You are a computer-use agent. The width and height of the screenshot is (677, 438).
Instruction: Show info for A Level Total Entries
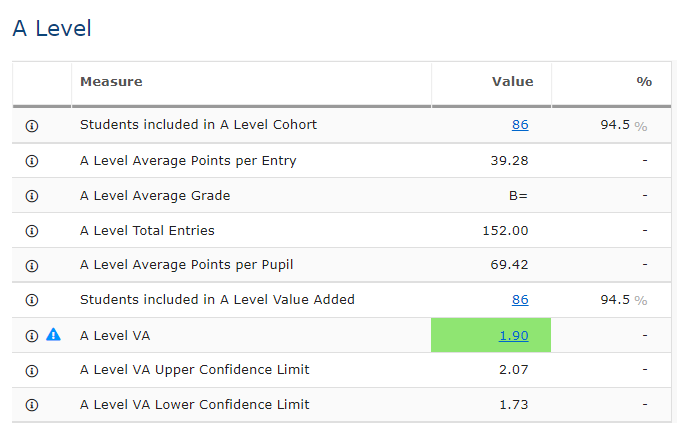point(31,231)
